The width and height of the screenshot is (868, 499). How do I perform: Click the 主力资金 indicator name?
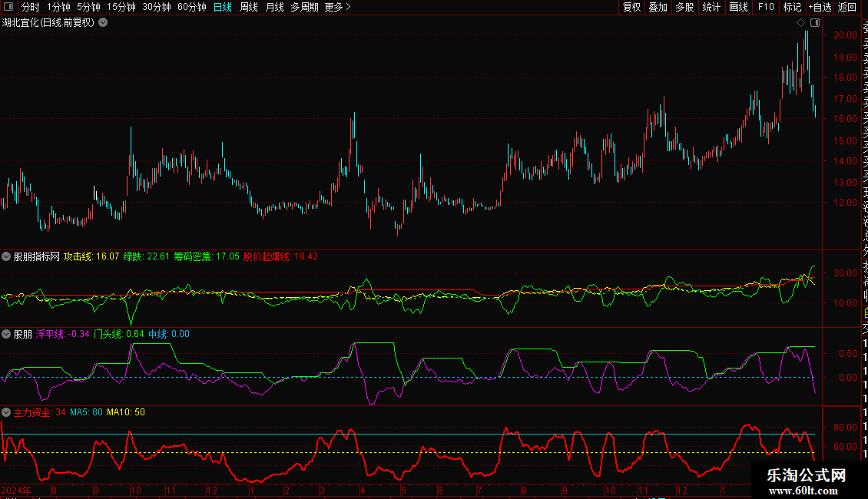[x=32, y=412]
